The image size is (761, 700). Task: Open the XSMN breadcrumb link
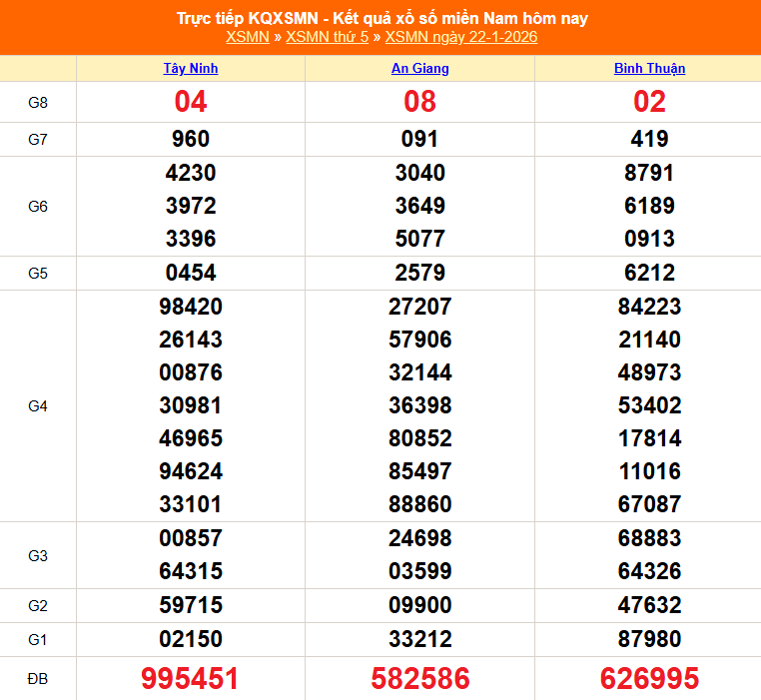pos(247,37)
